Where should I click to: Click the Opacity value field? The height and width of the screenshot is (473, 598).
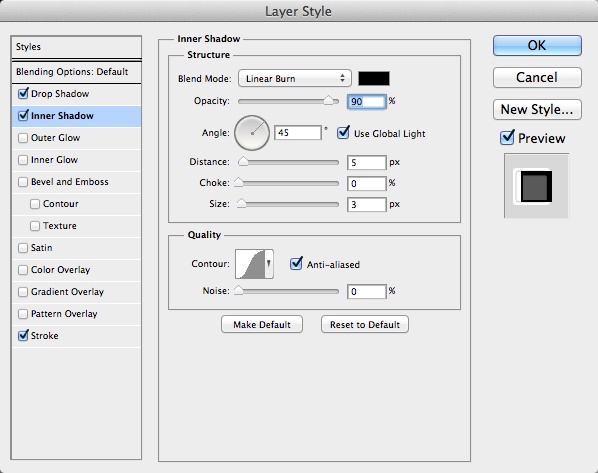[367, 101]
